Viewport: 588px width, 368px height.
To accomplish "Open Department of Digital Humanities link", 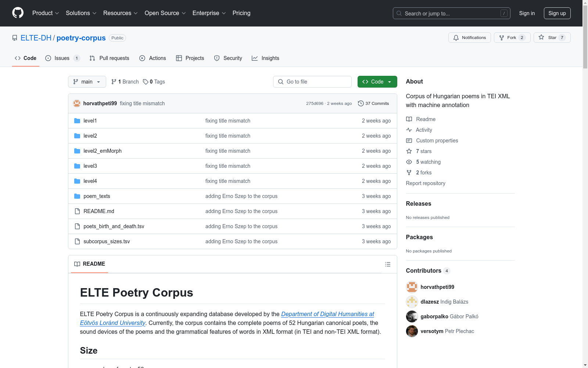I will 227,318.
